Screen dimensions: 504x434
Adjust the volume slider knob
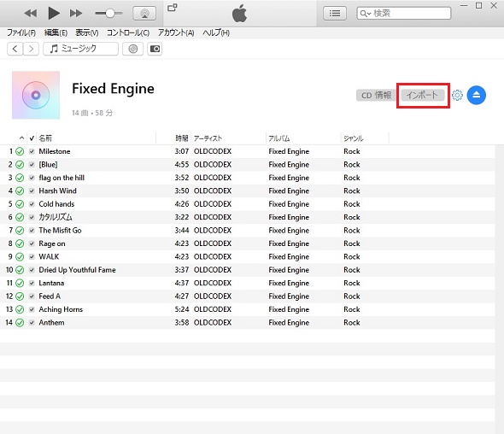[x=110, y=13]
